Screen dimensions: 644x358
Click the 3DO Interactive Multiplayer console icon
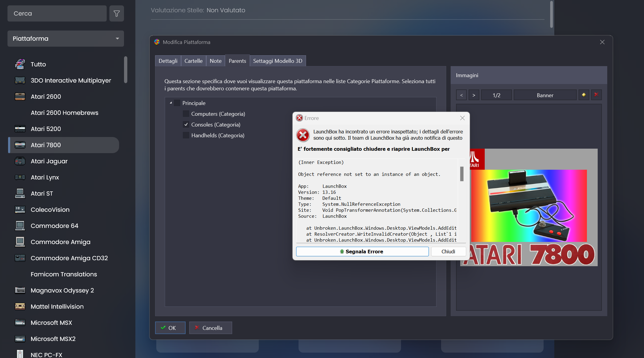coord(20,80)
